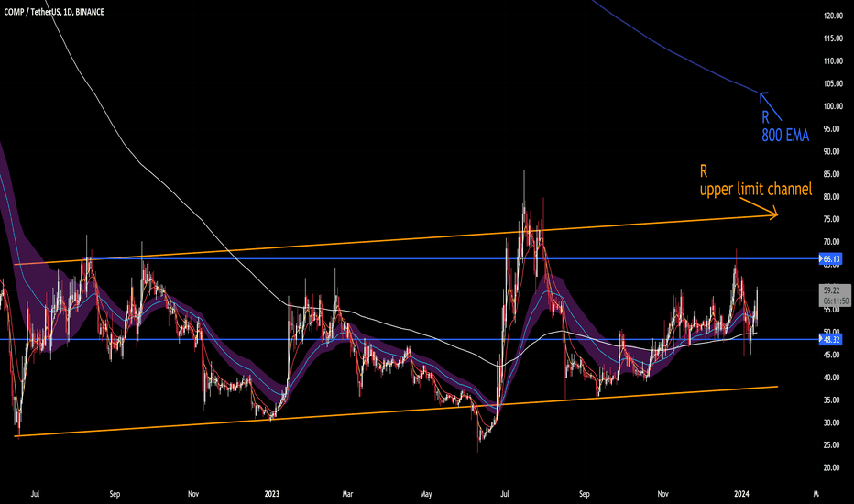
Task: Click the 105.00 price axis label
Action: (x=833, y=84)
